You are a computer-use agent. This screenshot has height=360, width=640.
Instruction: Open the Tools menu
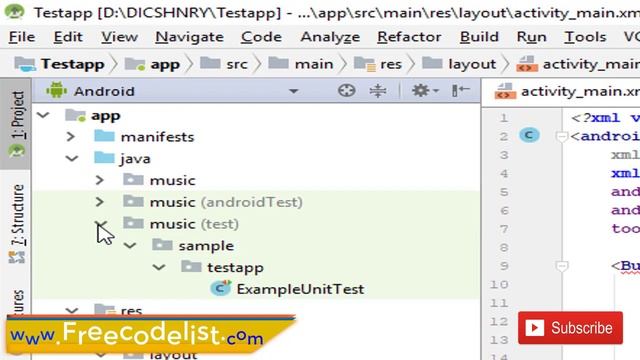(x=585, y=37)
